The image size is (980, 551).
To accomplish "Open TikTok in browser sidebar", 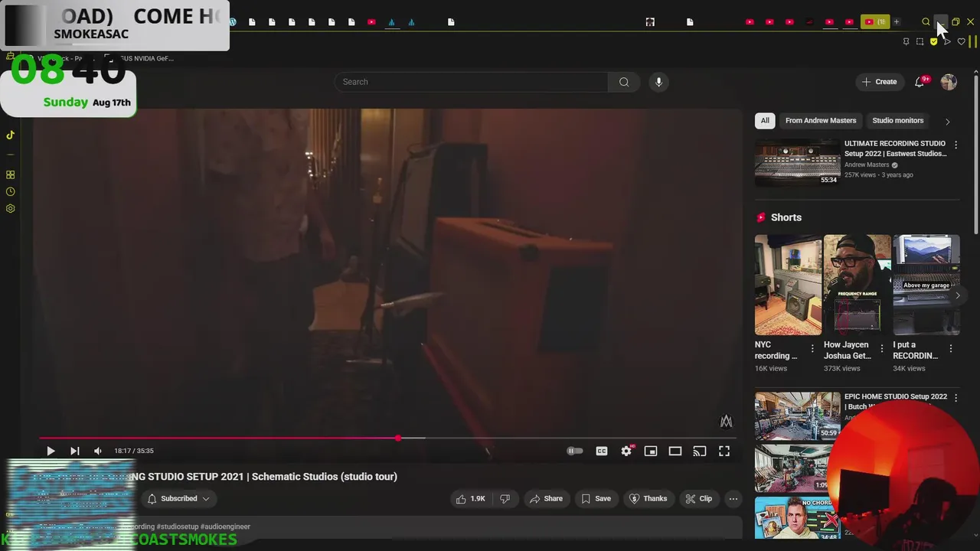I will pos(10,135).
